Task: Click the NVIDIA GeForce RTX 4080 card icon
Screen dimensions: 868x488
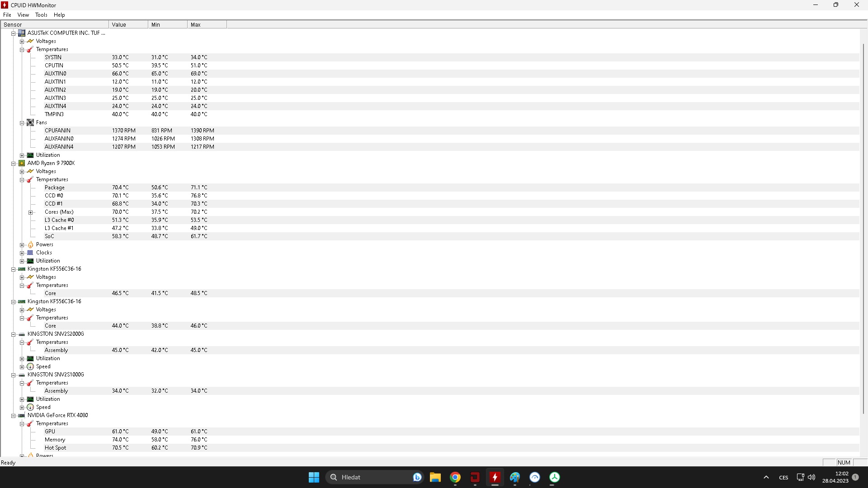Action: 22,415
